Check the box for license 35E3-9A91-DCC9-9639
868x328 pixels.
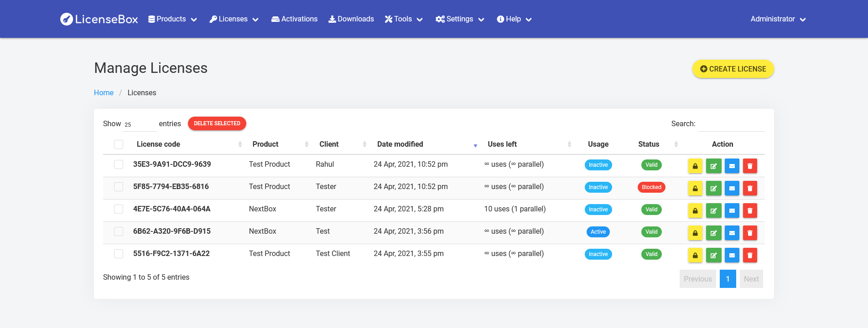point(119,164)
